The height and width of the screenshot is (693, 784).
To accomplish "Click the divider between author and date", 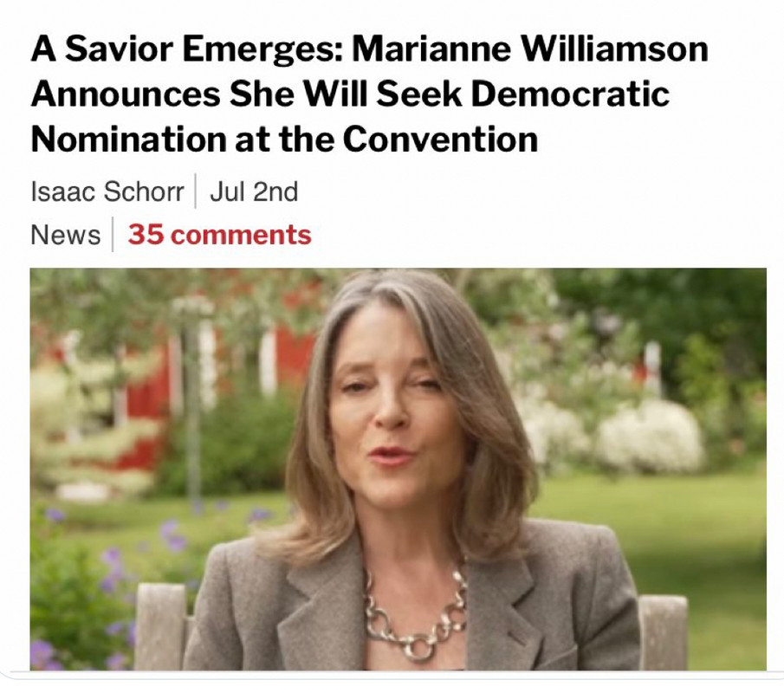I will click(x=196, y=191).
